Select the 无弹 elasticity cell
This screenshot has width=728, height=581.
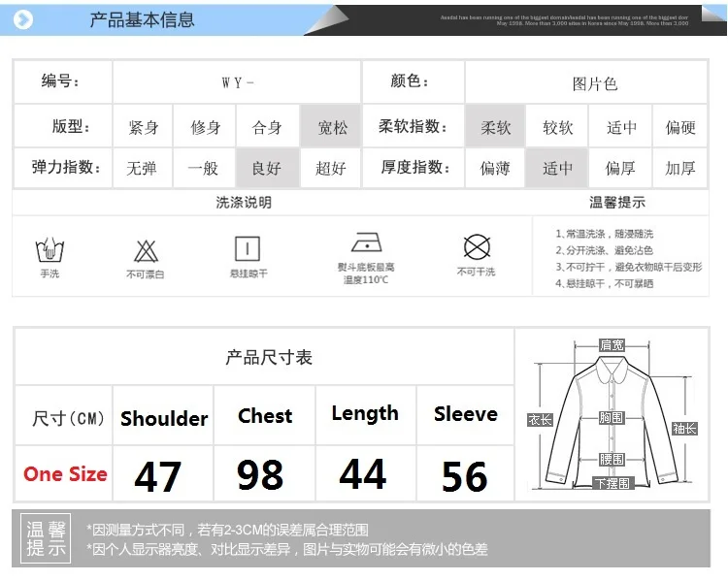[x=143, y=168]
